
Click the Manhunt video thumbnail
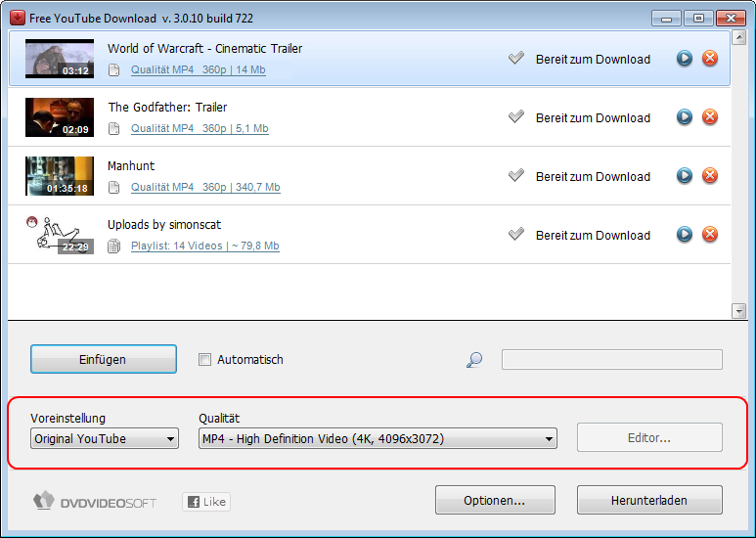coord(60,176)
